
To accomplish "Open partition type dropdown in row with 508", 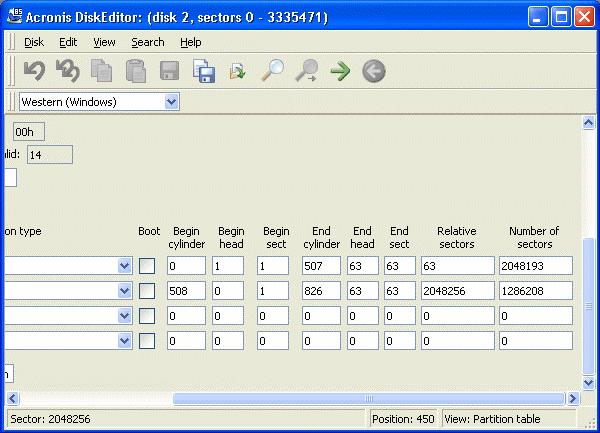I will [x=124, y=291].
